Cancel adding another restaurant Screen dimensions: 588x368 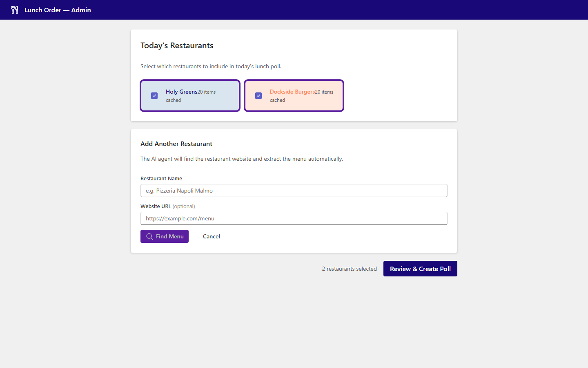point(212,236)
